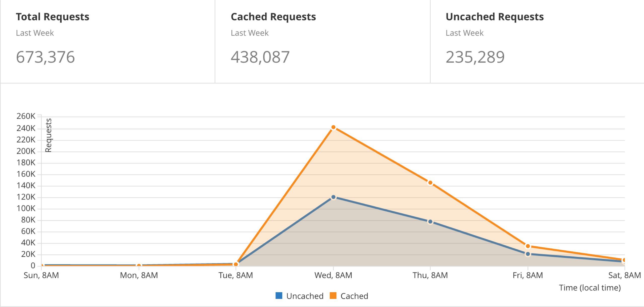Click the orange Cached legend color swatch
This screenshot has width=644, height=307.
333,296
